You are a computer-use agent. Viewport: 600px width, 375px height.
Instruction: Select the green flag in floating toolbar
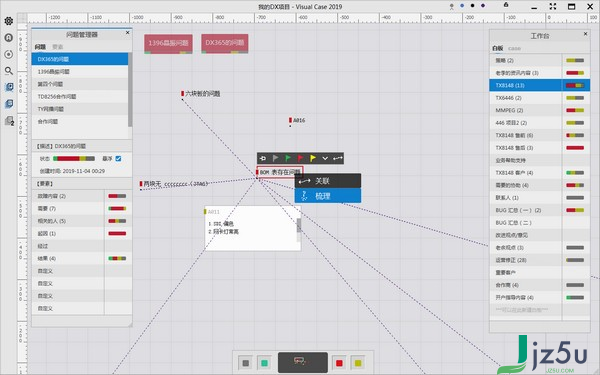[288, 158]
